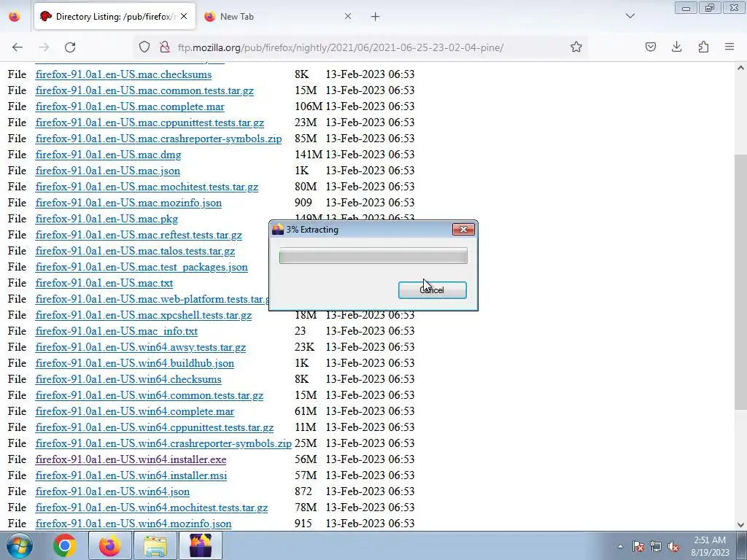
Task: Open firefox-91.0a1.en-US.win64.buildhub.json link
Action: point(135,363)
